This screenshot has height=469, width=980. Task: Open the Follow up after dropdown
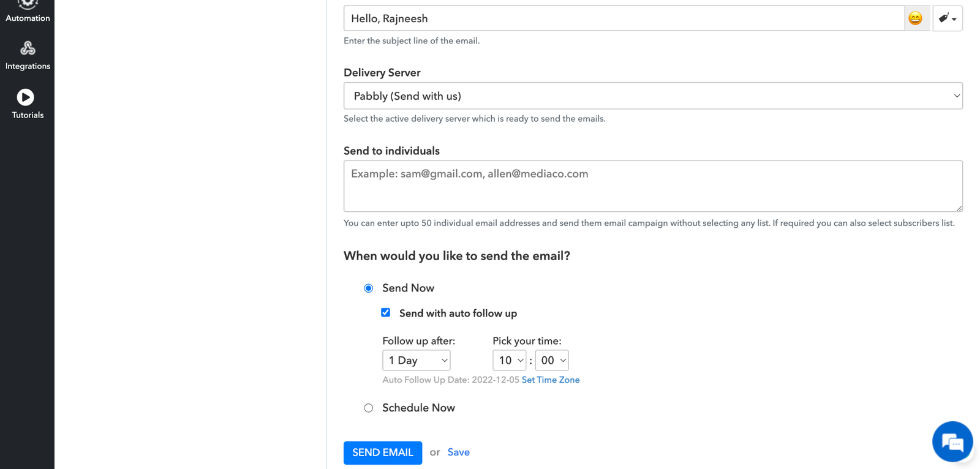(417, 361)
